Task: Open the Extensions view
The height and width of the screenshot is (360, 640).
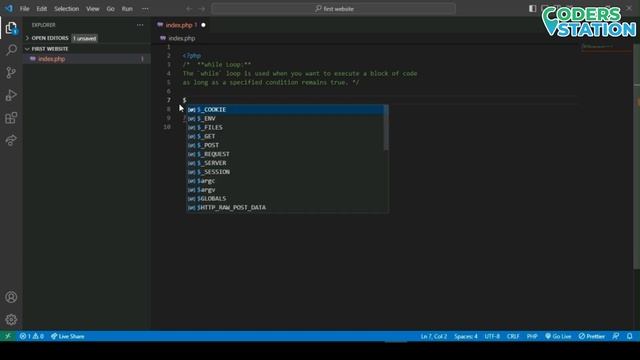Action: click(x=11, y=118)
